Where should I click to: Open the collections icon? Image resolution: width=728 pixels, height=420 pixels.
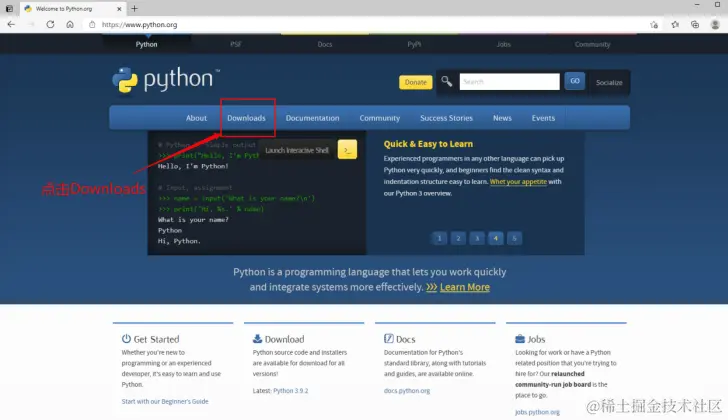click(x=695, y=25)
